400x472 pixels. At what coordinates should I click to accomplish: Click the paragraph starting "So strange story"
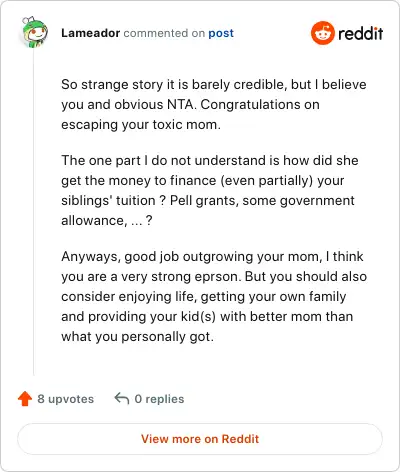click(214, 104)
